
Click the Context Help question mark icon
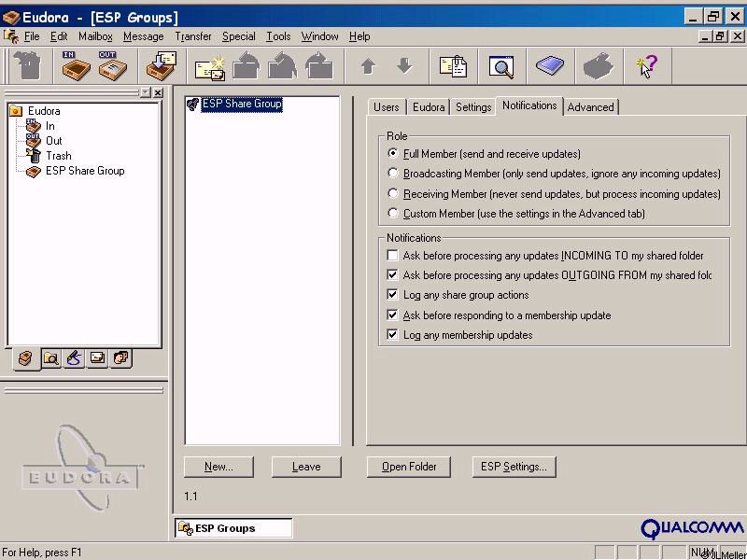click(x=647, y=66)
